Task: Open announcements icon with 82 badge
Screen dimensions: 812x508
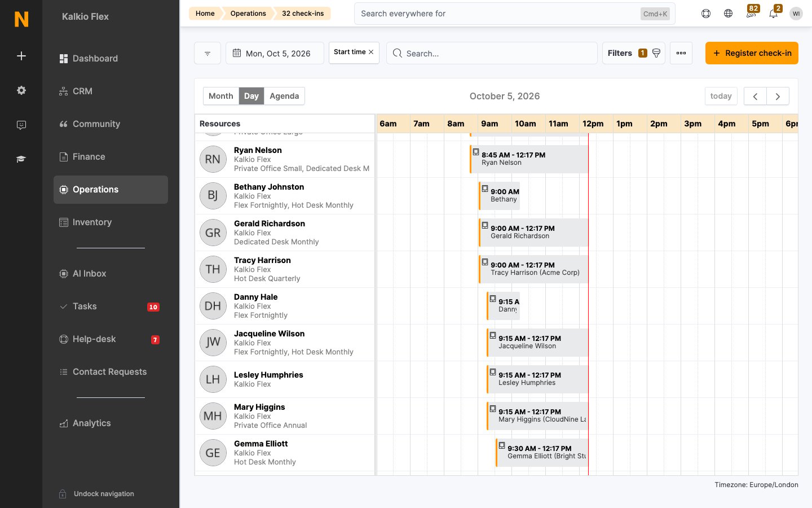Action: click(x=751, y=13)
